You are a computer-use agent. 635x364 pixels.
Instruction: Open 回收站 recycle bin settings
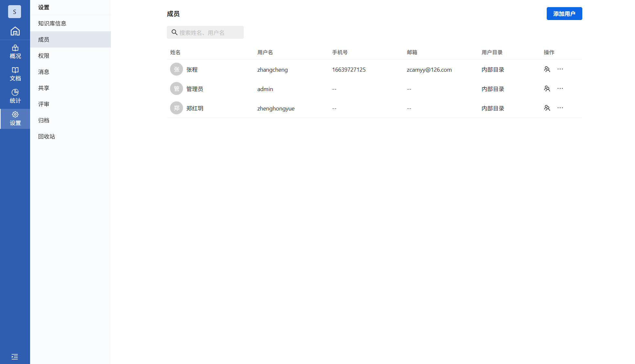[x=47, y=136]
